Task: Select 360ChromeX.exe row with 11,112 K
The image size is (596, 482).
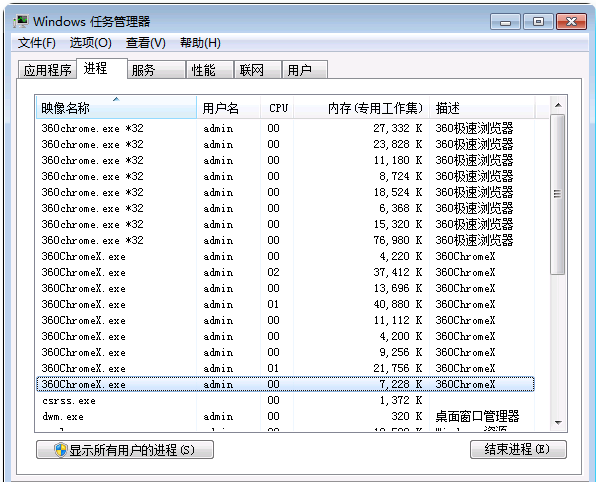Action: [285, 320]
